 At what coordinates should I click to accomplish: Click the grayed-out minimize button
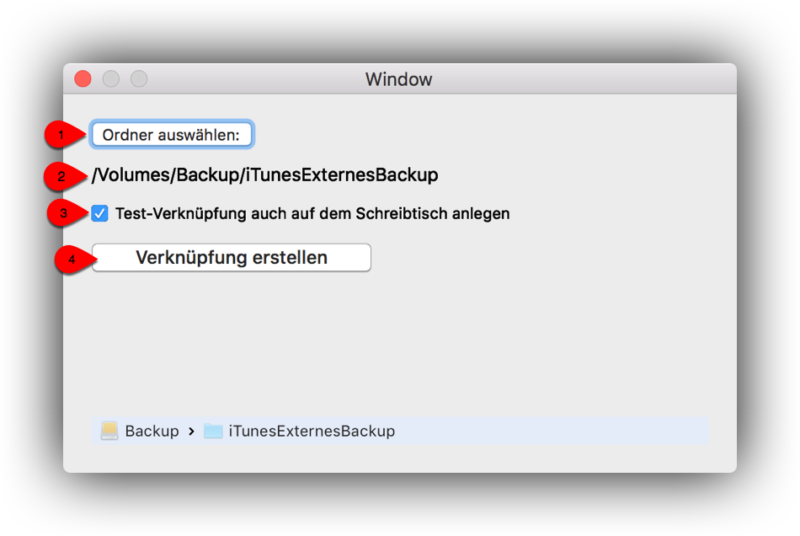click(111, 79)
